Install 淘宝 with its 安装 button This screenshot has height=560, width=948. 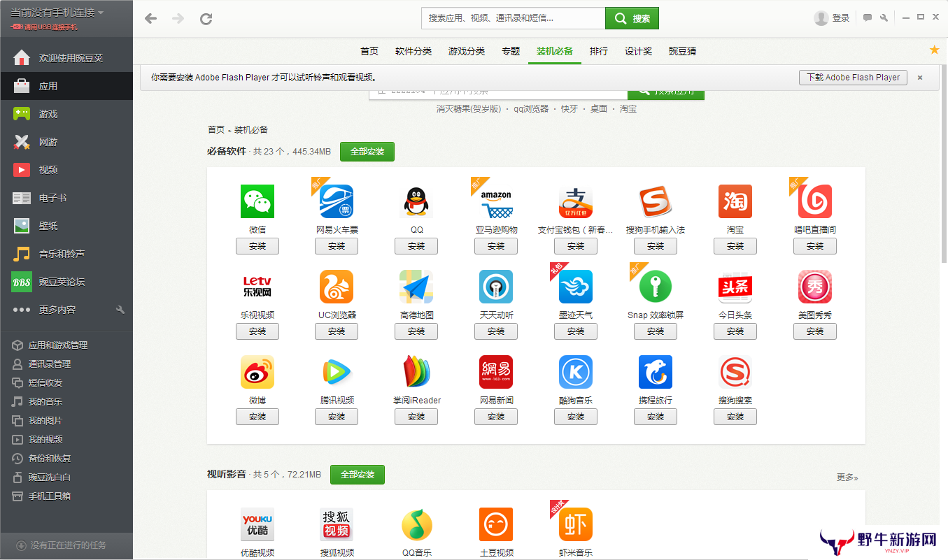(x=735, y=246)
